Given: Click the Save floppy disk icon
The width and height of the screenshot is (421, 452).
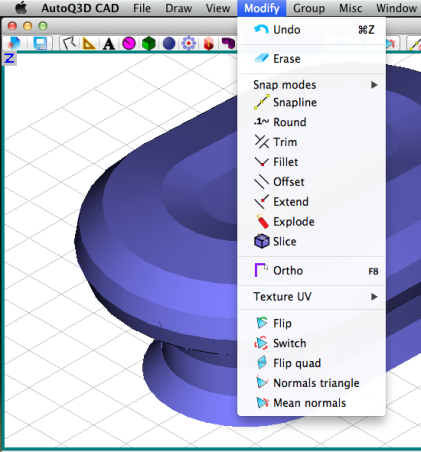Looking at the screenshot, I should tap(40, 43).
